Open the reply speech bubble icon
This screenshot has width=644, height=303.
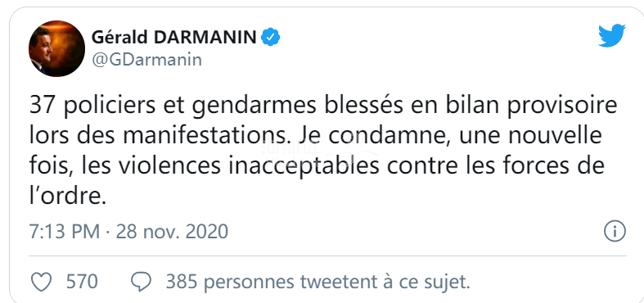pyautogui.click(x=141, y=283)
